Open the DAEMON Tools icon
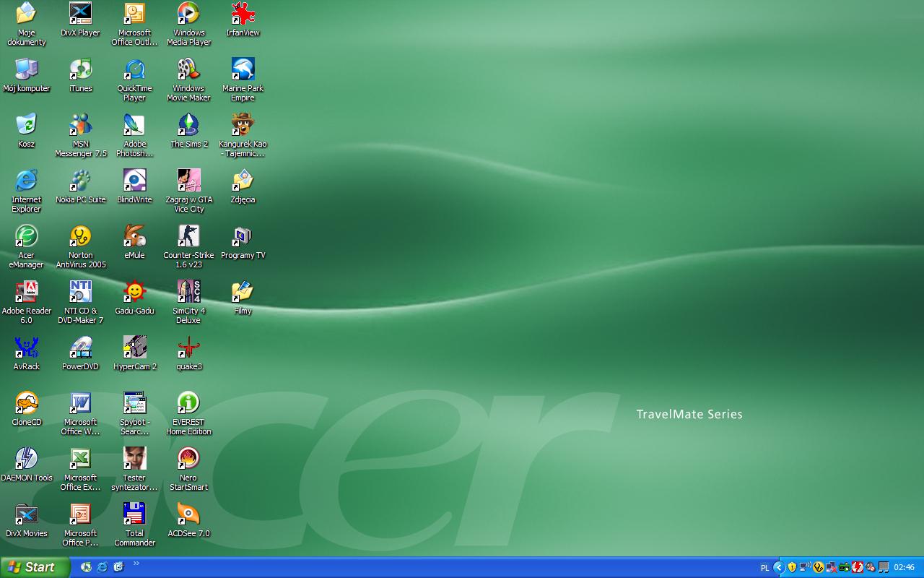Screen dimensions: 924x578 tap(27, 460)
